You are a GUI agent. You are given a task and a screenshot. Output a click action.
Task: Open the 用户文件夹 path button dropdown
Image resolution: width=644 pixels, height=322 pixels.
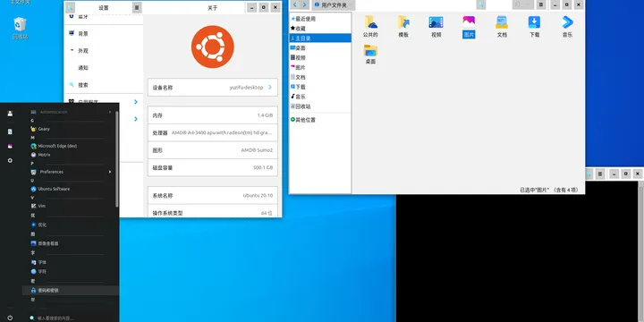333,5
